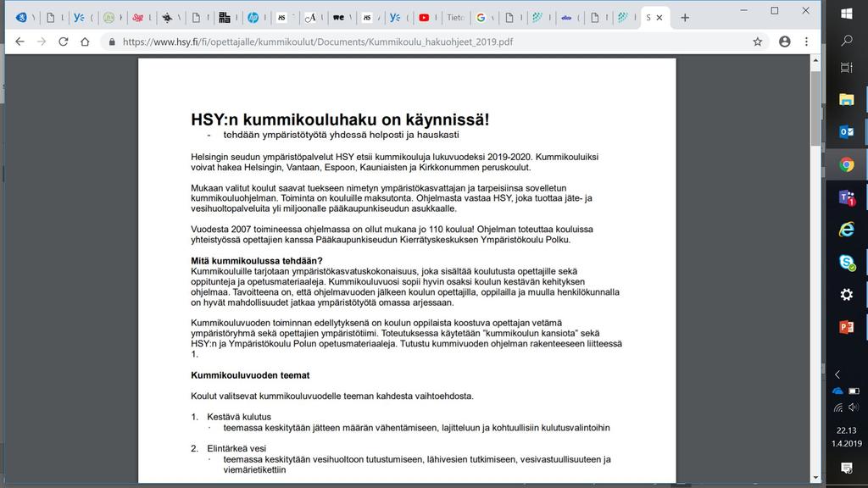Select the red 'Sup' logo tab

click(x=138, y=18)
